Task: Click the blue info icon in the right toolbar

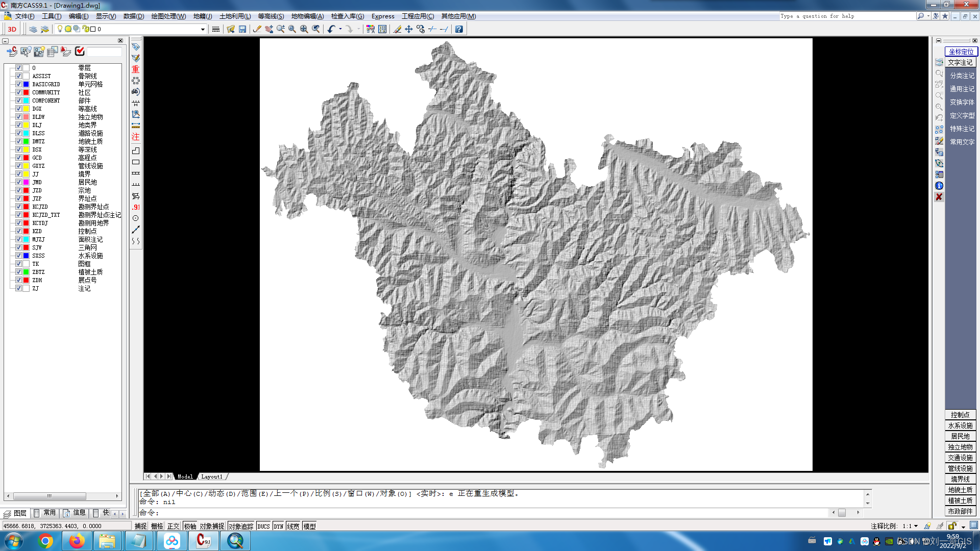Action: (939, 186)
